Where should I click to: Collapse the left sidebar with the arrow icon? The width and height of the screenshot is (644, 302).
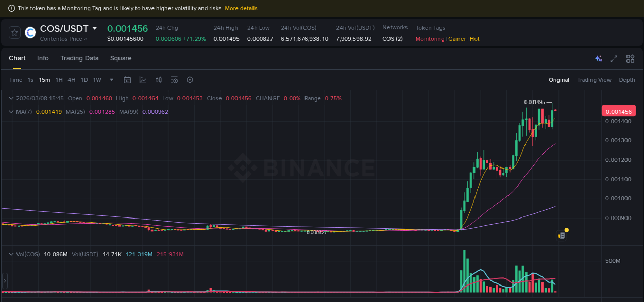tap(4, 281)
